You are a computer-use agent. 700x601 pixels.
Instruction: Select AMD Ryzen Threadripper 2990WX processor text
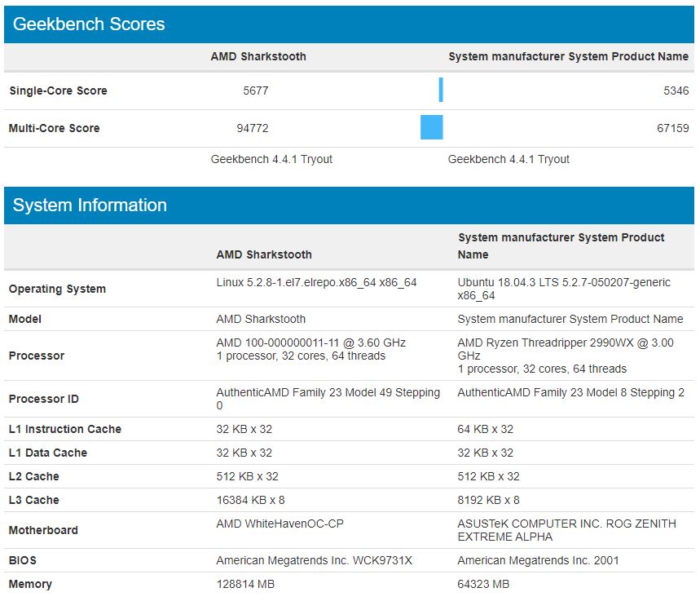pos(566,349)
